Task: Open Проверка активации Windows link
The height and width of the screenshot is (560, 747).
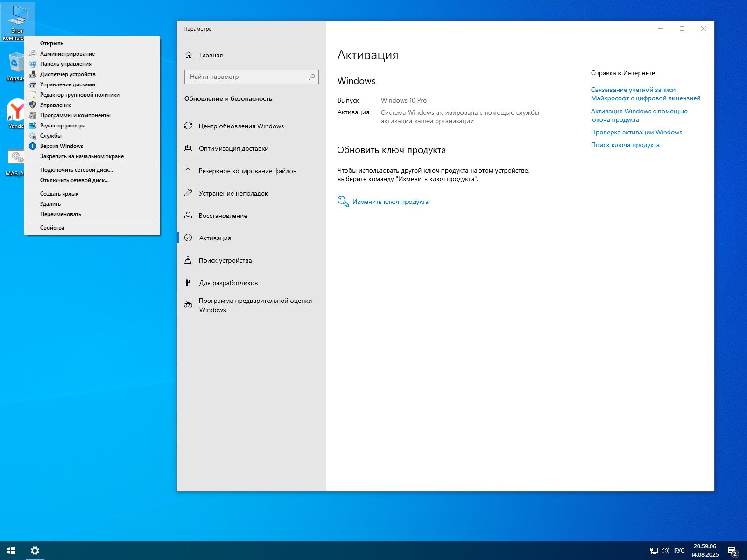Action: [x=636, y=132]
